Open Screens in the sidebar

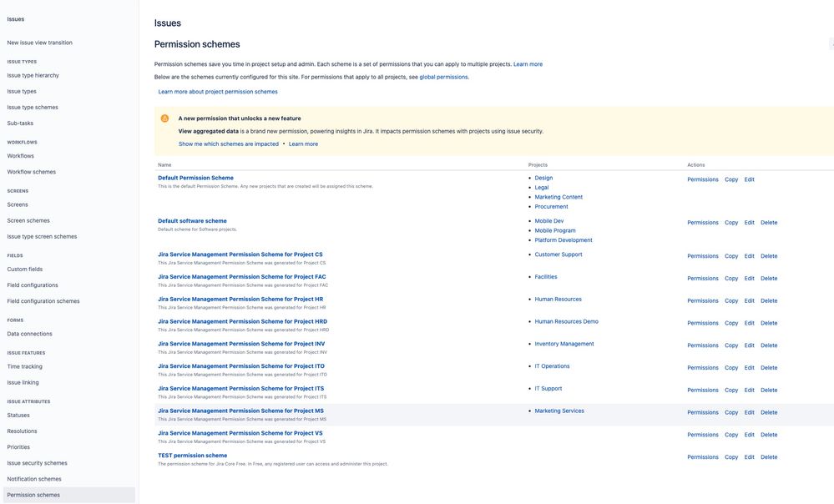(x=18, y=204)
